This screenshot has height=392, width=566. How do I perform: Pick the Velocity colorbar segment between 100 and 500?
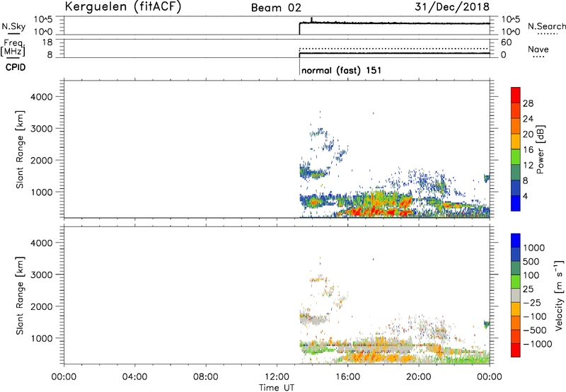point(516,268)
